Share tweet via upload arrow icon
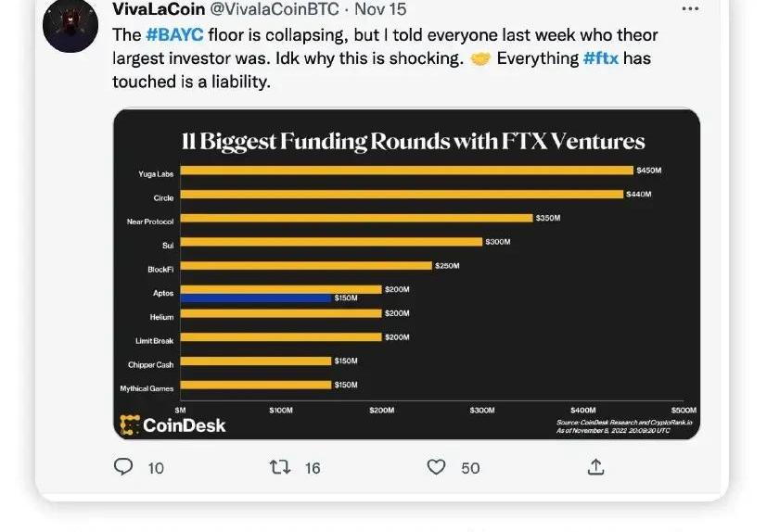The height and width of the screenshot is (532, 767). coord(595,467)
